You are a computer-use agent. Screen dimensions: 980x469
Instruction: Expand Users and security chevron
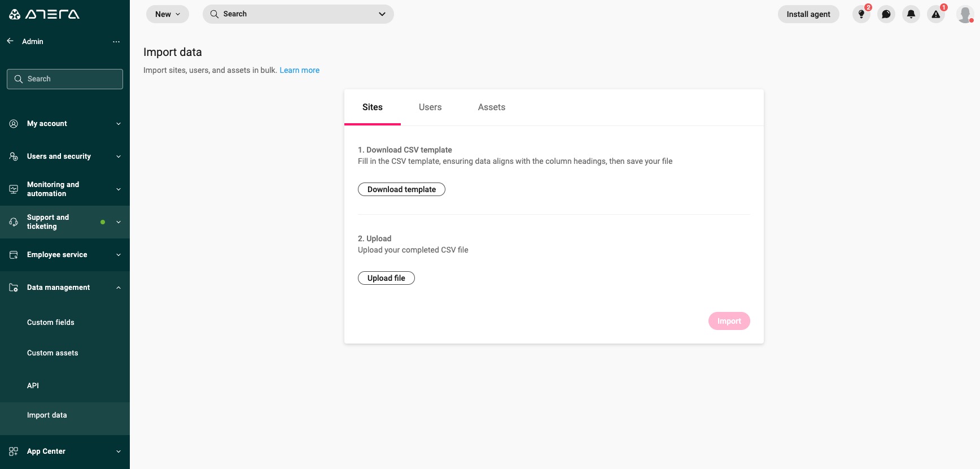coord(119,157)
